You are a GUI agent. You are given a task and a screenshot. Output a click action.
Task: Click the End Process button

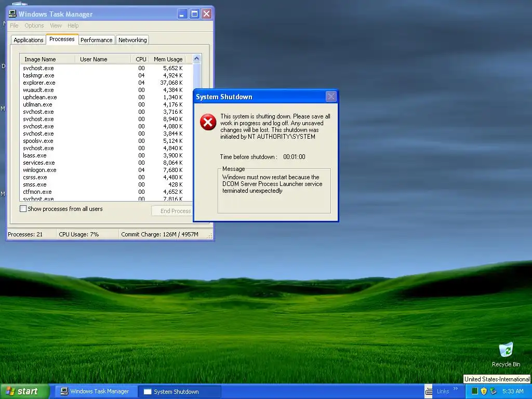pyautogui.click(x=172, y=211)
